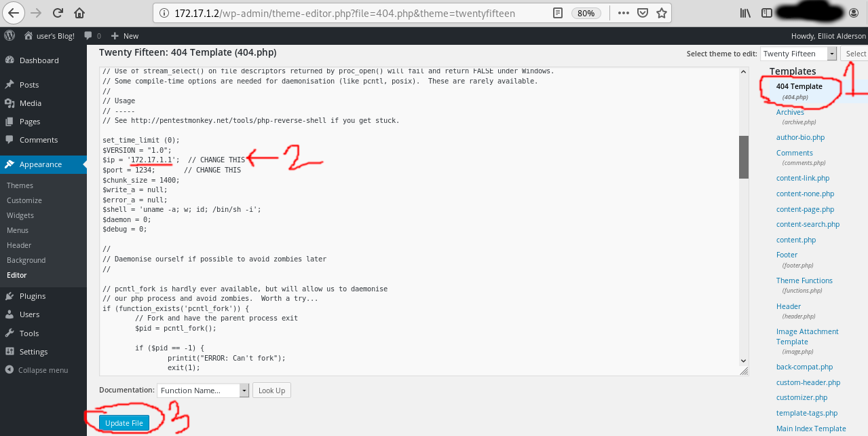The width and height of the screenshot is (868, 436).
Task: Open the comments bubble in admin bar
Action: [x=92, y=36]
